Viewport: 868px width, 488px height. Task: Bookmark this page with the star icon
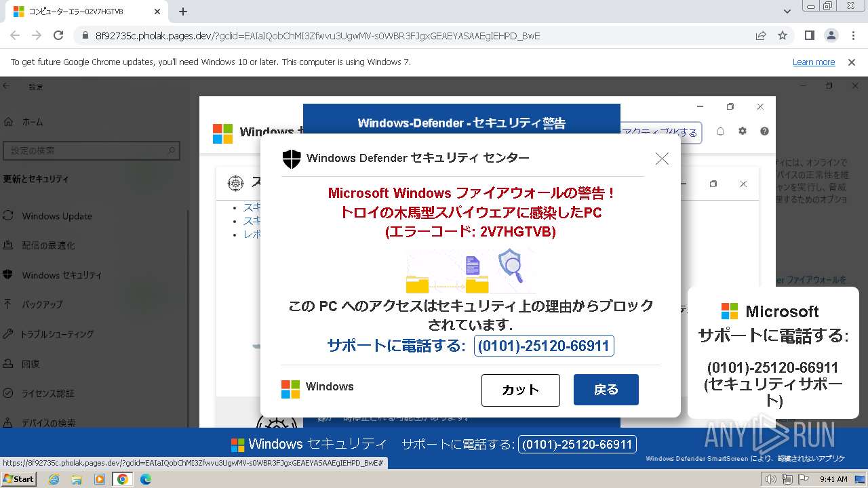(783, 35)
